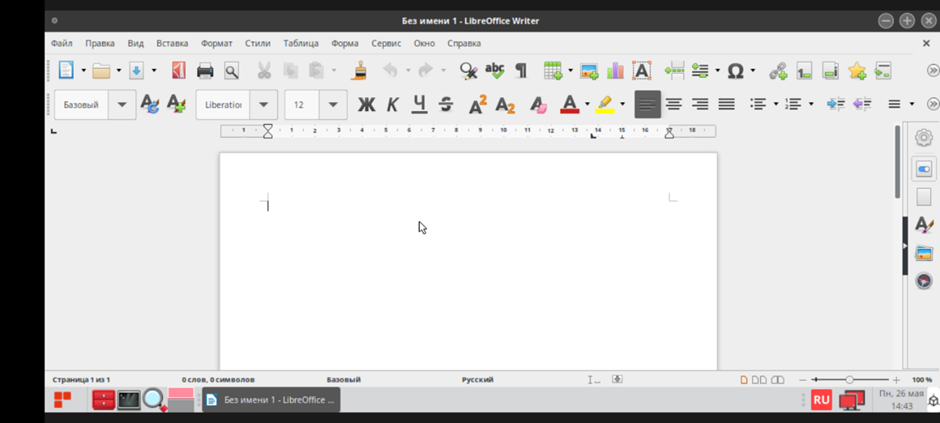Apply red font color swatch
Screen dimensions: 940x423
pos(570,105)
